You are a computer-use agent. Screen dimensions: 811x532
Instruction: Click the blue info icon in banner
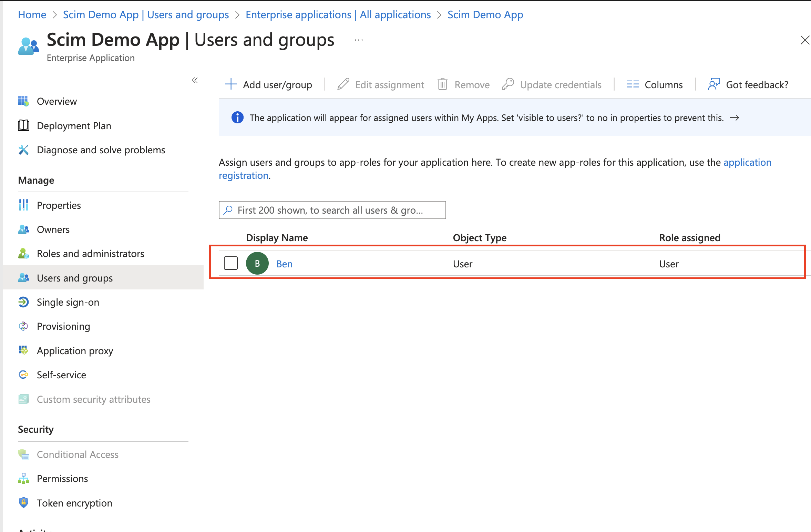tap(237, 117)
